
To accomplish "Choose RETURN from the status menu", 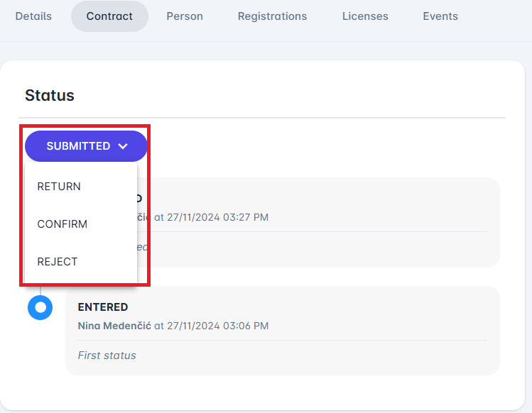I will click(x=59, y=187).
